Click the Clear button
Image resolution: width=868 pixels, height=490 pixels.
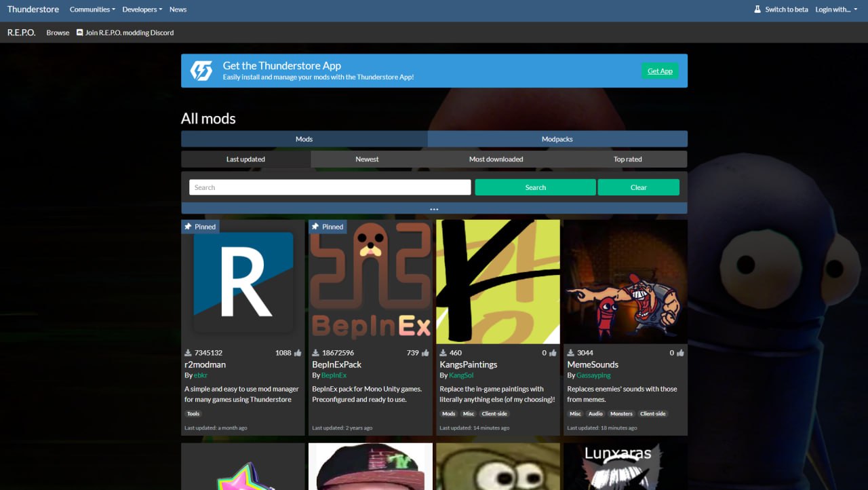pyautogui.click(x=639, y=187)
